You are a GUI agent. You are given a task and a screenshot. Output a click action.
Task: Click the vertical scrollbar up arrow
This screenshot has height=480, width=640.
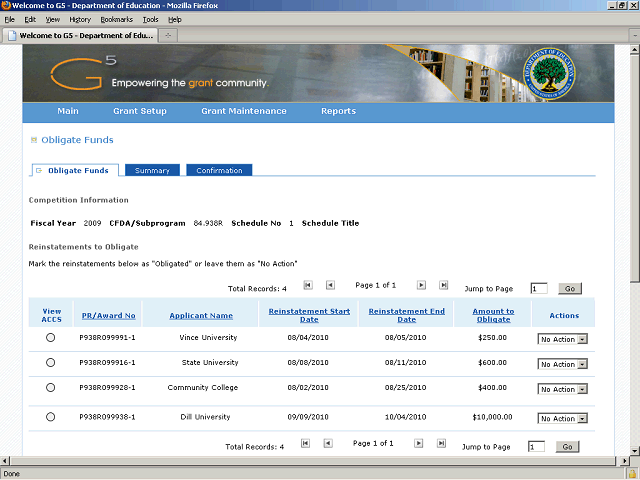click(x=634, y=50)
